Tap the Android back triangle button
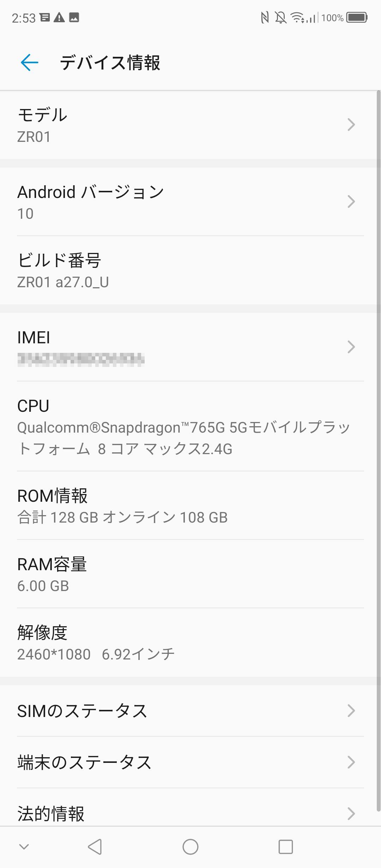381x868 pixels. click(95, 846)
